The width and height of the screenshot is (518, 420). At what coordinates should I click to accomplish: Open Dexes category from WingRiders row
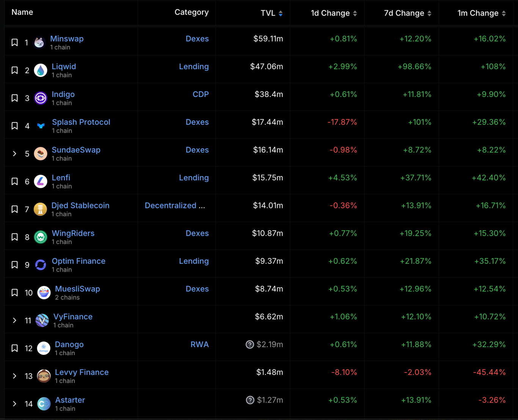(x=197, y=233)
